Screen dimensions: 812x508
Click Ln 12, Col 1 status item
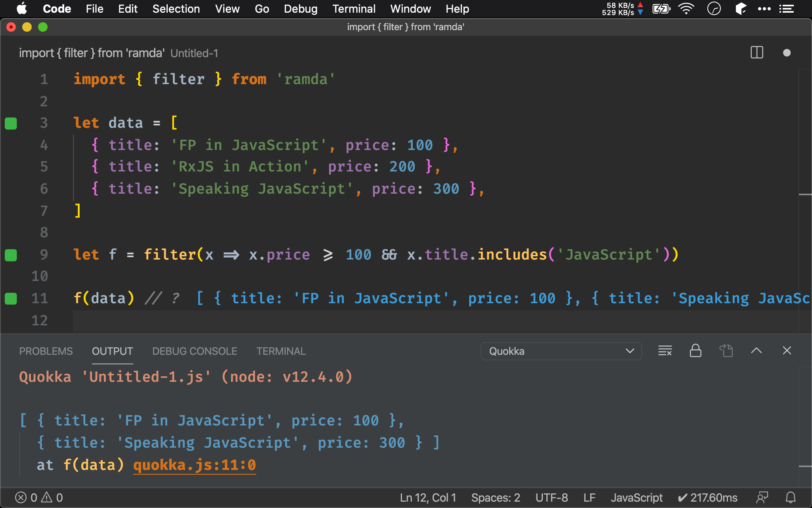click(x=428, y=498)
